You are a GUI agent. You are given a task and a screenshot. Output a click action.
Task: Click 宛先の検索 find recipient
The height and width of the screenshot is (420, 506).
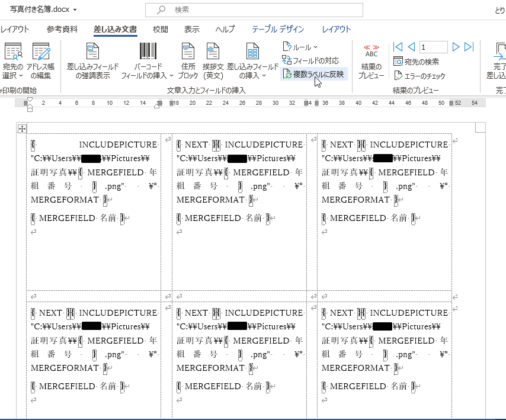pyautogui.click(x=417, y=61)
